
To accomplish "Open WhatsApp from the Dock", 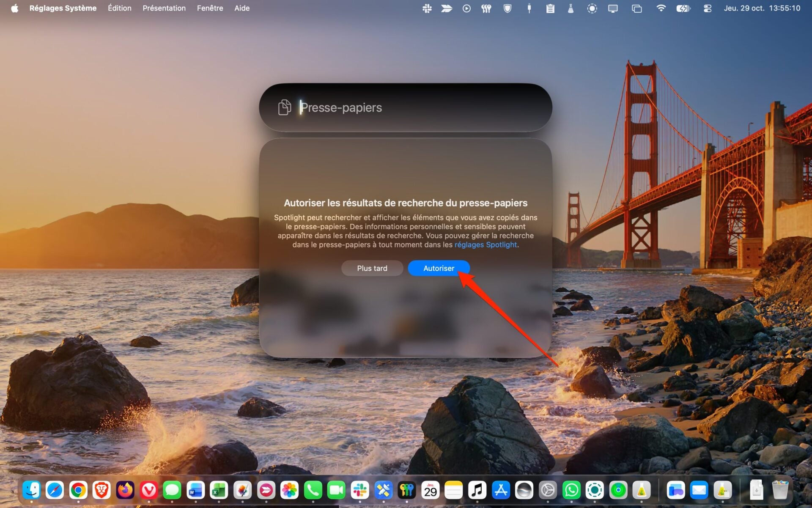I will click(571, 490).
